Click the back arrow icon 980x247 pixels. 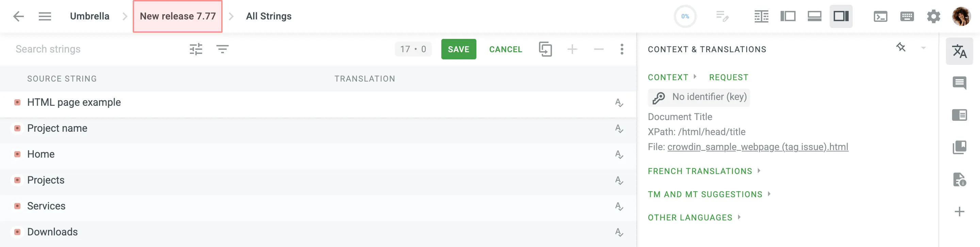click(18, 16)
